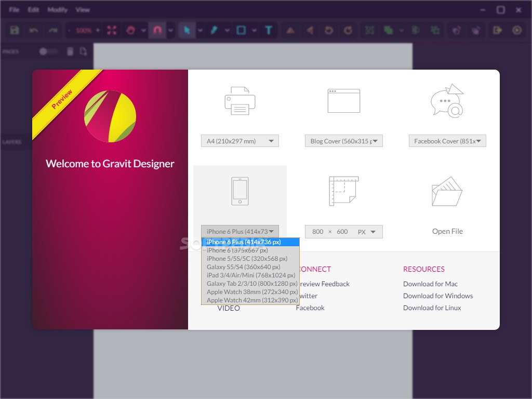532x399 pixels.
Task: Select the Pointer selection tool
Action: 187,30
